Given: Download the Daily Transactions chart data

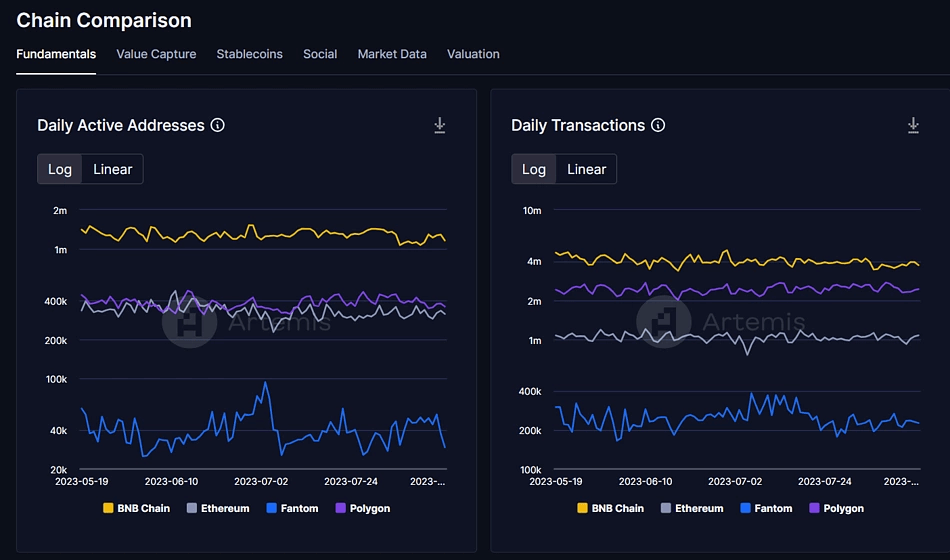Looking at the screenshot, I should [913, 125].
